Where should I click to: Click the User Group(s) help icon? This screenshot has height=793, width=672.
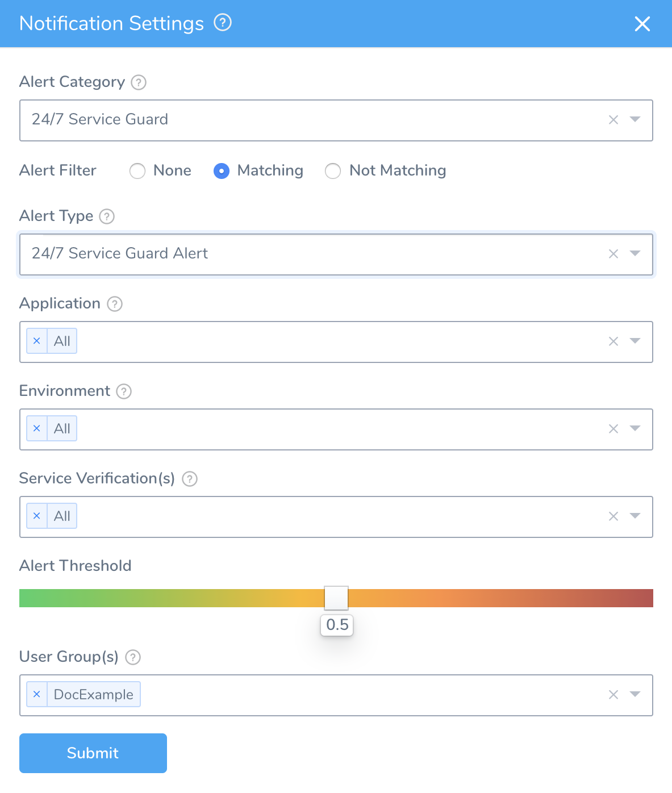tap(133, 657)
